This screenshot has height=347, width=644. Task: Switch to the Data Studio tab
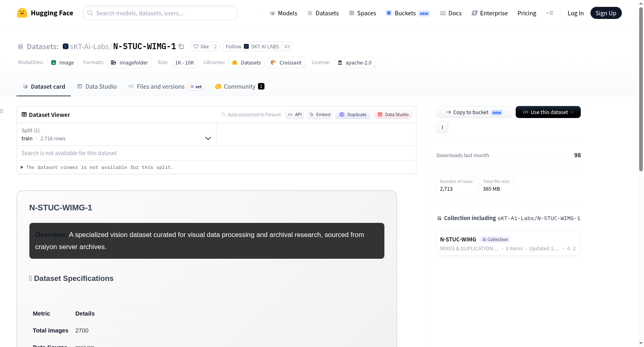[x=97, y=86]
